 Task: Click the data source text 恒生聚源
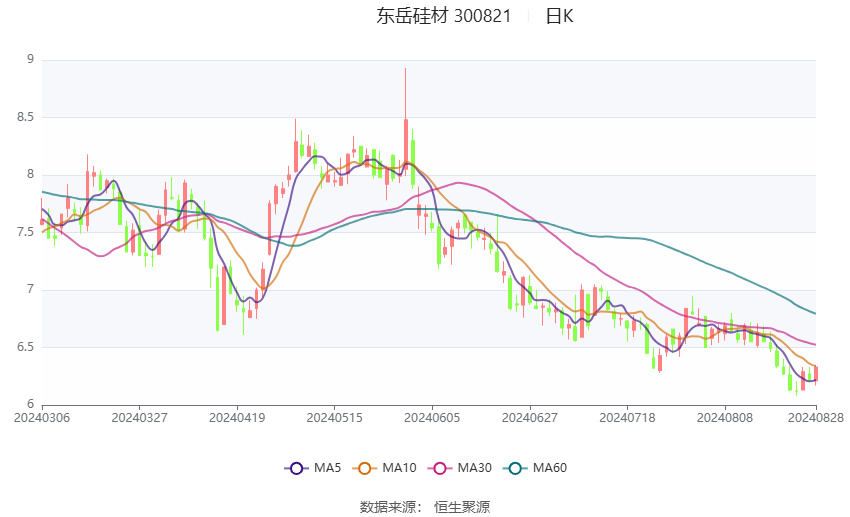[462, 507]
